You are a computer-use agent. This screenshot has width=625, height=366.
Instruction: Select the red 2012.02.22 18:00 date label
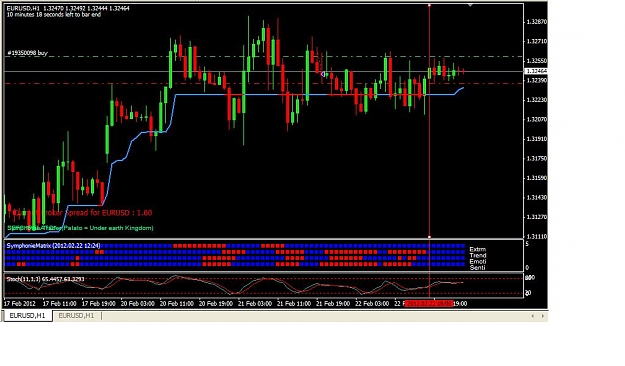pos(429,304)
